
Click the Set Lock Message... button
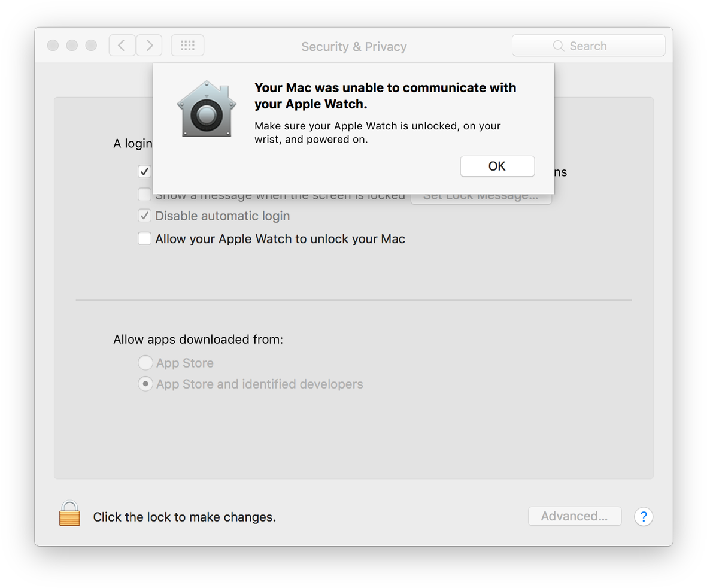pos(481,195)
